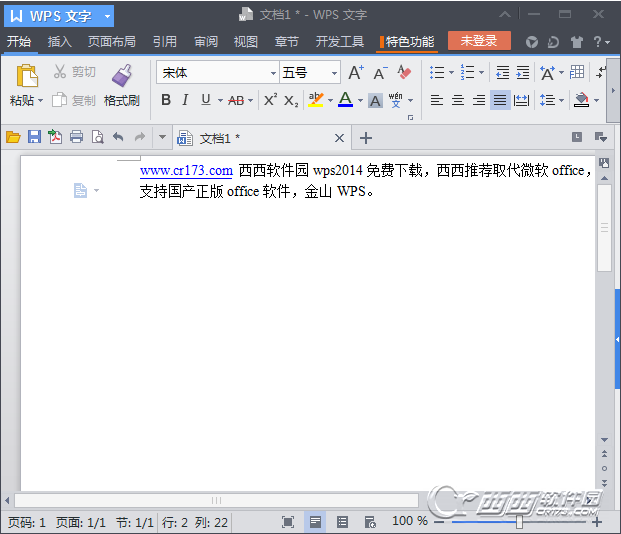The image size is (621, 534).
Task: Switch to the 插入 tab
Action: pos(59,42)
